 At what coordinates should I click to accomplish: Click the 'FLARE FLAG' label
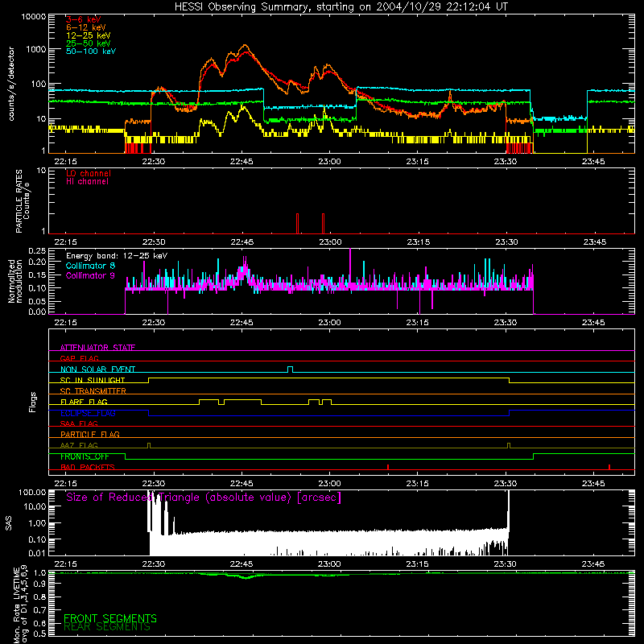[84, 402]
